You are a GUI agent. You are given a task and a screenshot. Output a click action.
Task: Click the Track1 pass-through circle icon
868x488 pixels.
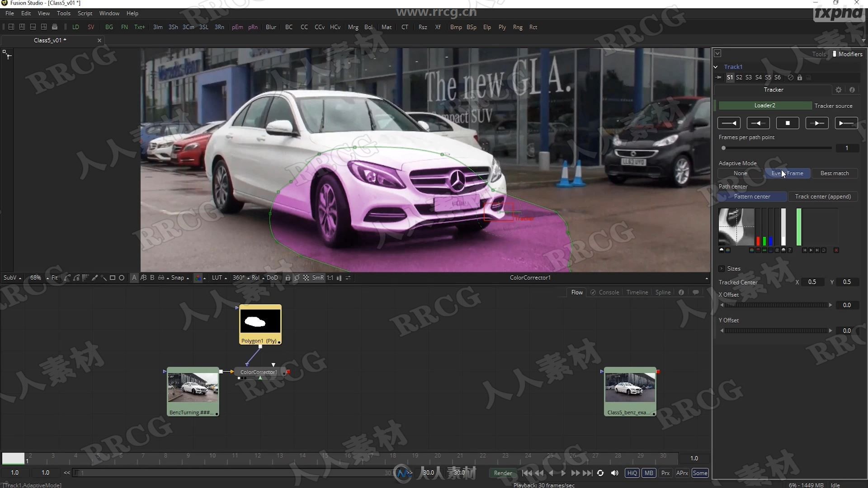(791, 77)
